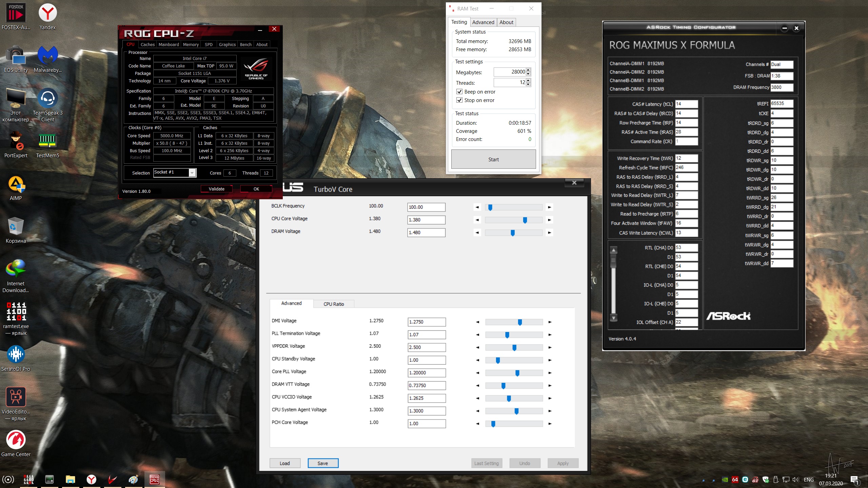Open the ramtest.exe shortcut on the desktop

click(16, 312)
